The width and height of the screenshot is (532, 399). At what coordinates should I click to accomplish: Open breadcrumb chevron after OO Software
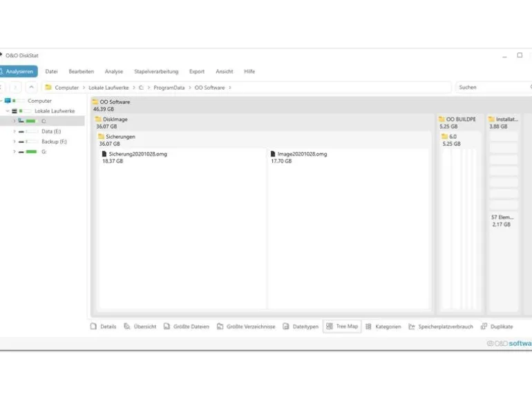(x=229, y=88)
